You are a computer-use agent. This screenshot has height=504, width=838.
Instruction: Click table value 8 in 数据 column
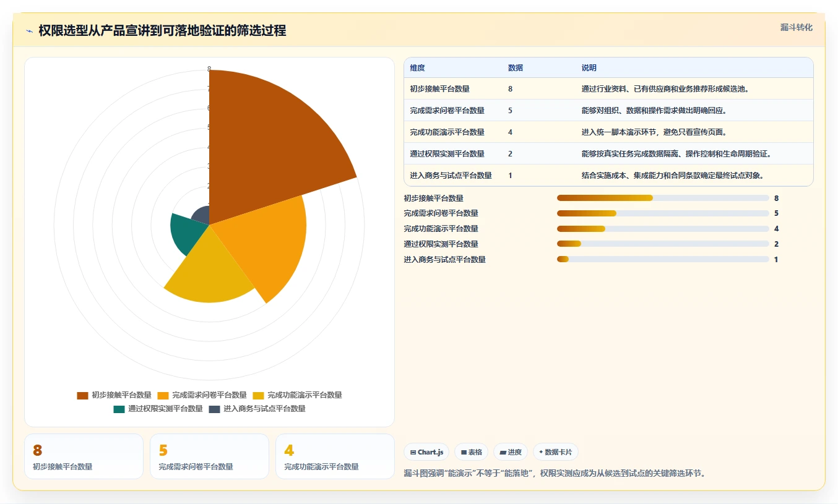coord(510,89)
